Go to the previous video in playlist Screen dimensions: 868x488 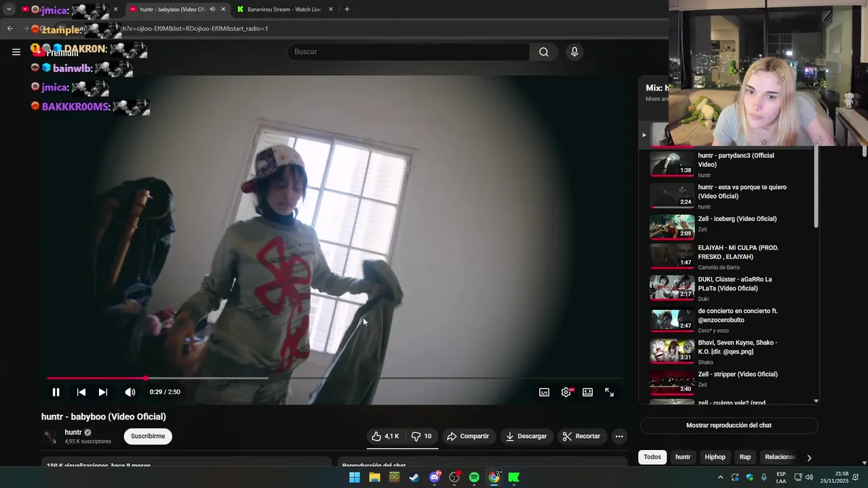(81, 392)
